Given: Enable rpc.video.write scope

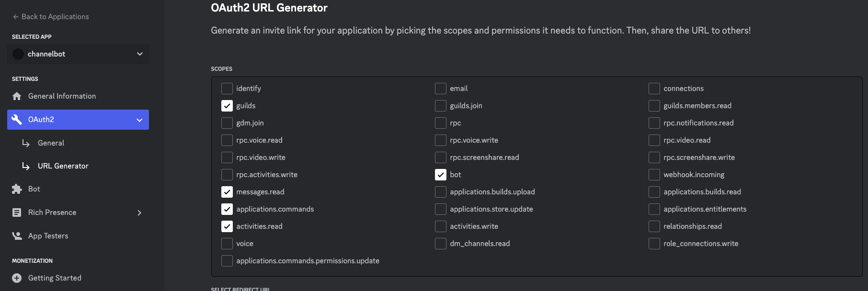Looking at the screenshot, I should coord(227,157).
